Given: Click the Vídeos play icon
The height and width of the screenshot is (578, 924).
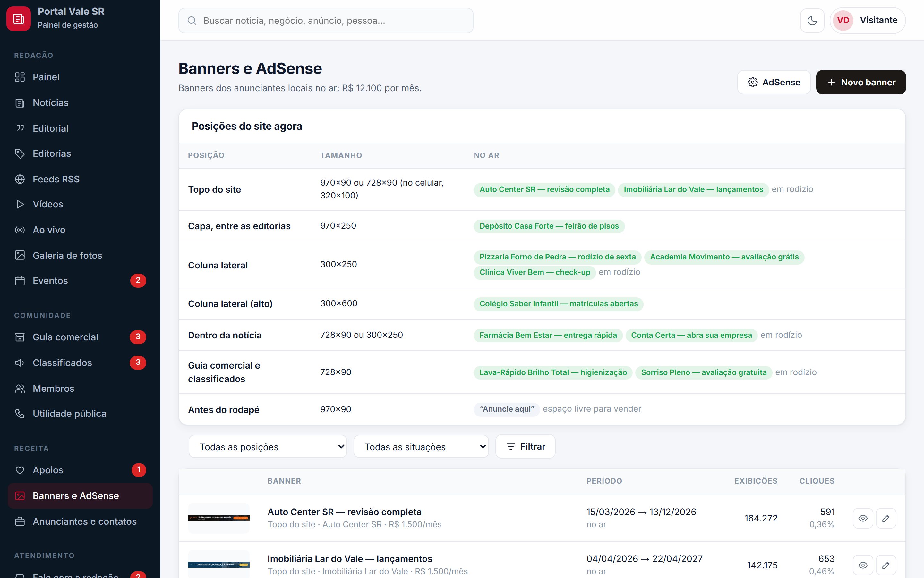Looking at the screenshot, I should [20, 204].
